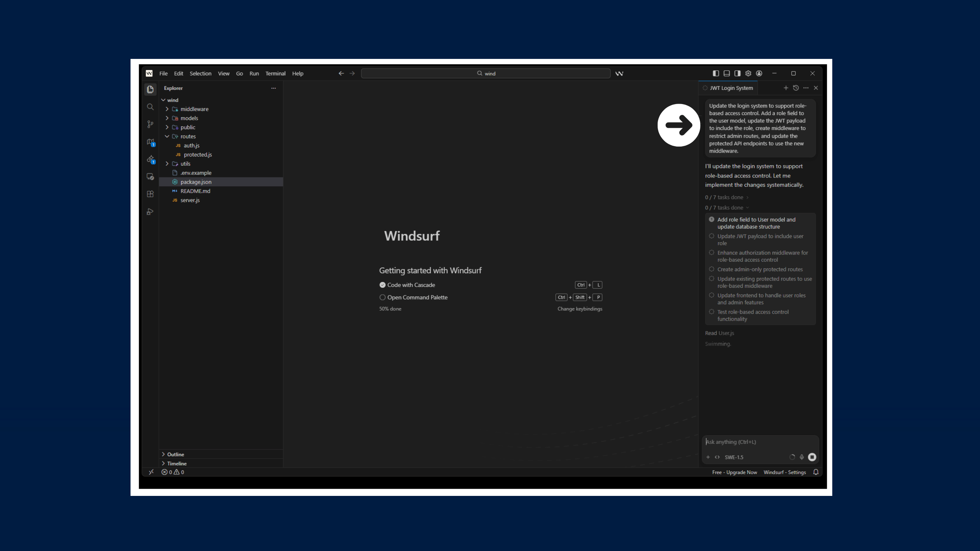Click the Free - Upgrade Now link
Viewport: 980px width, 551px height.
(x=734, y=472)
